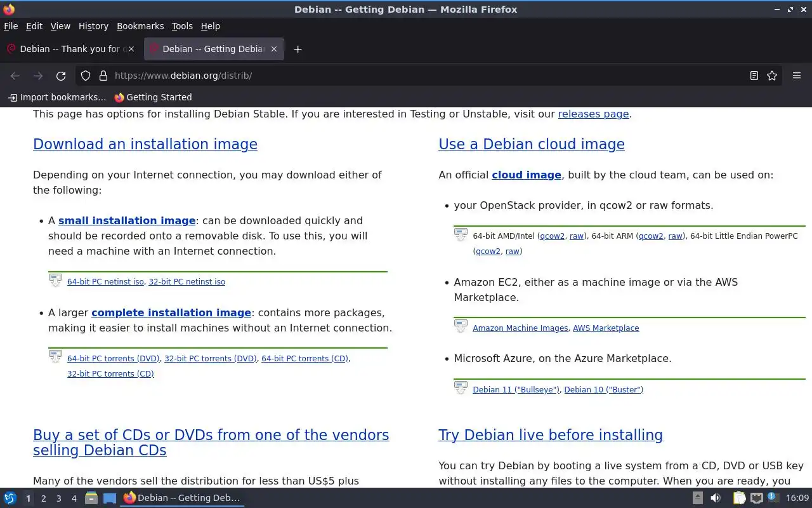Open the AWS Marketplace link
The width and height of the screenshot is (812, 508).
[606, 328]
